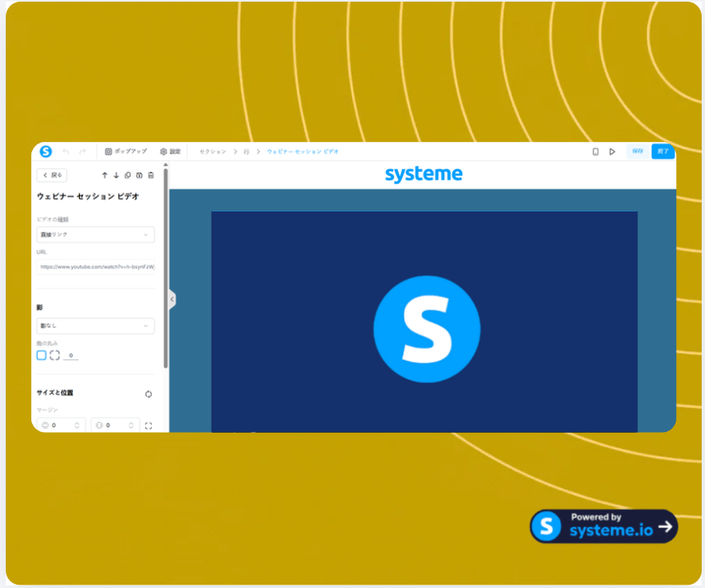Click the systeme header logo on canvas

pyautogui.click(x=423, y=174)
